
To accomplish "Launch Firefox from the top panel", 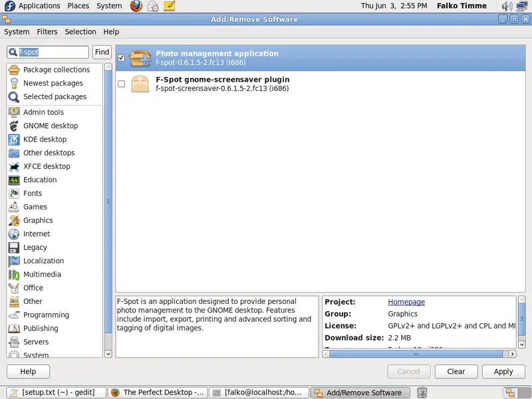I will click(x=136, y=6).
